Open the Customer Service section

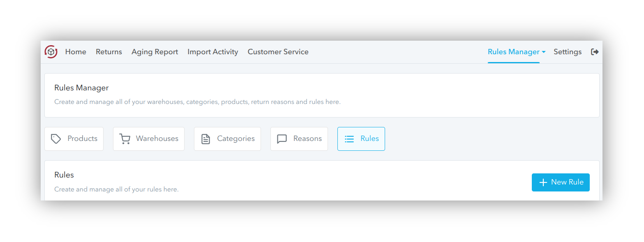pos(278,52)
